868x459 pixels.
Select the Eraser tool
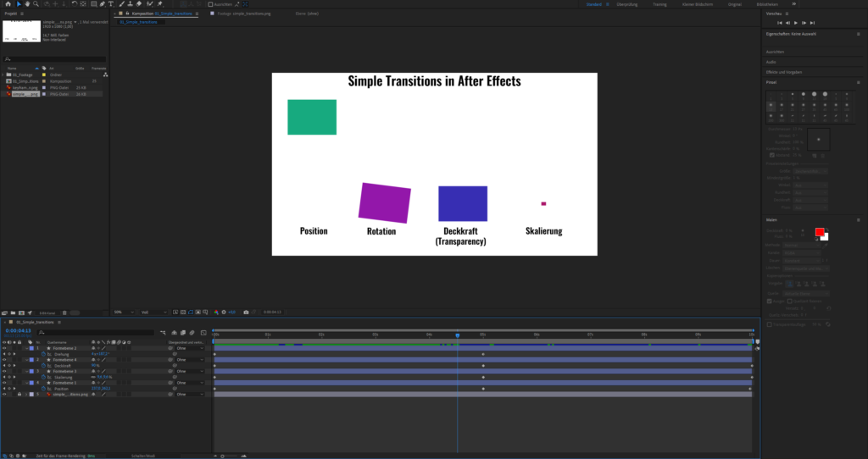click(x=139, y=4)
